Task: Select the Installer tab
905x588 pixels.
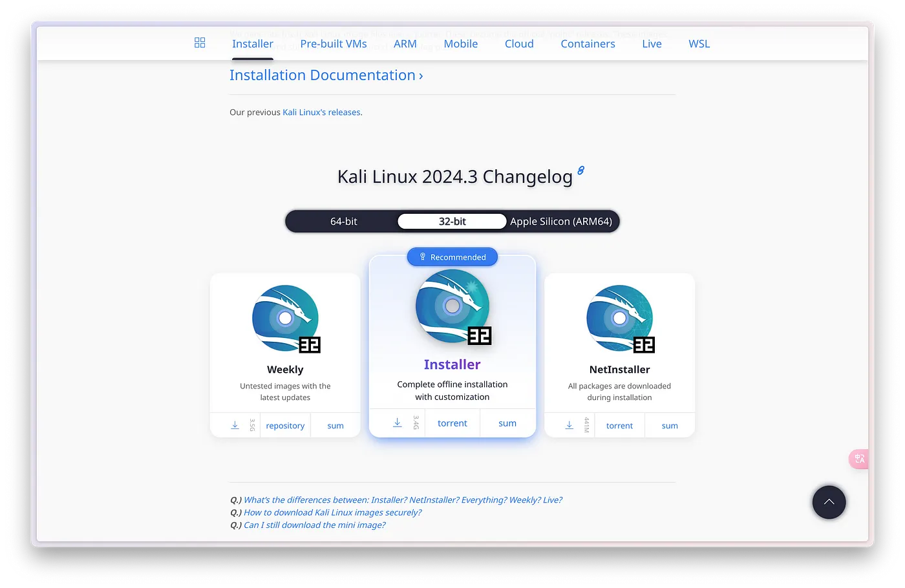Action: (x=253, y=44)
